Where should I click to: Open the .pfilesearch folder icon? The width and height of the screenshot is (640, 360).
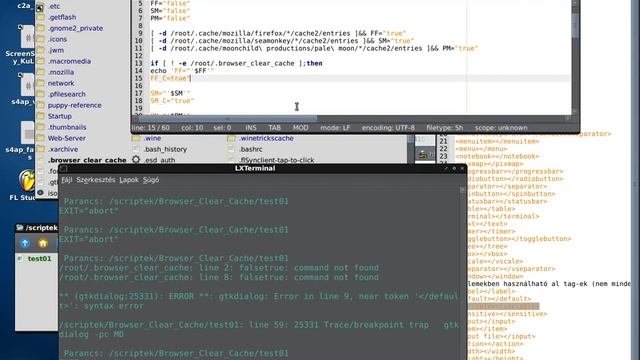[x=40, y=95]
